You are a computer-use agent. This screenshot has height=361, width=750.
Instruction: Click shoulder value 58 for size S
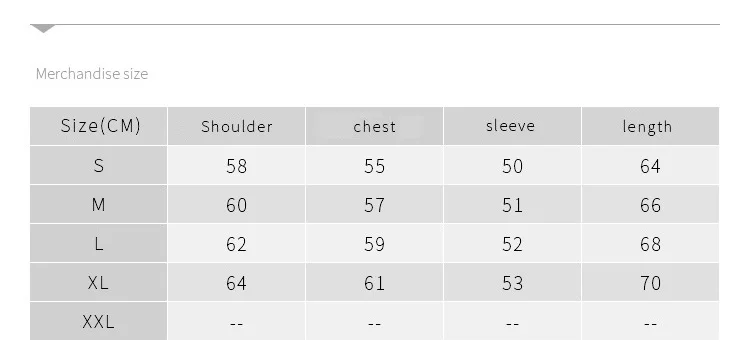click(x=236, y=166)
